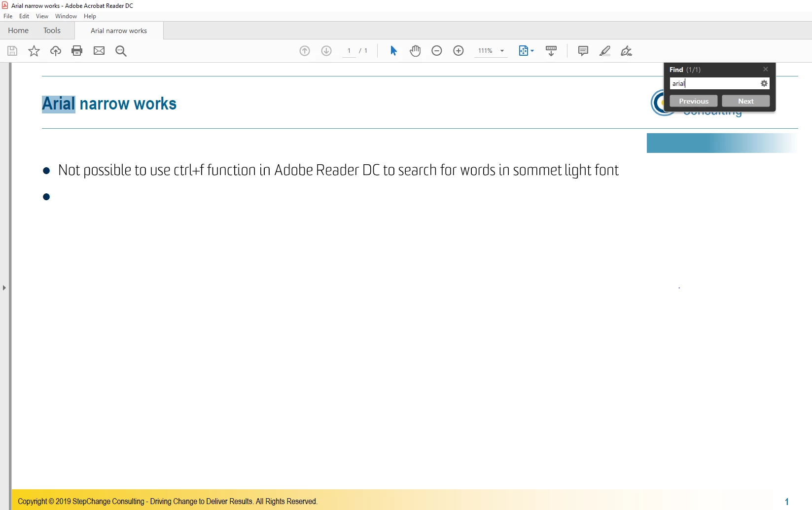Click the Previous button in Find

tap(694, 101)
